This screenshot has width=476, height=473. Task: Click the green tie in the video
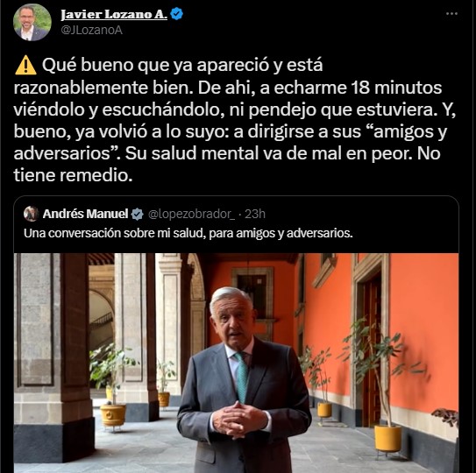242,378
